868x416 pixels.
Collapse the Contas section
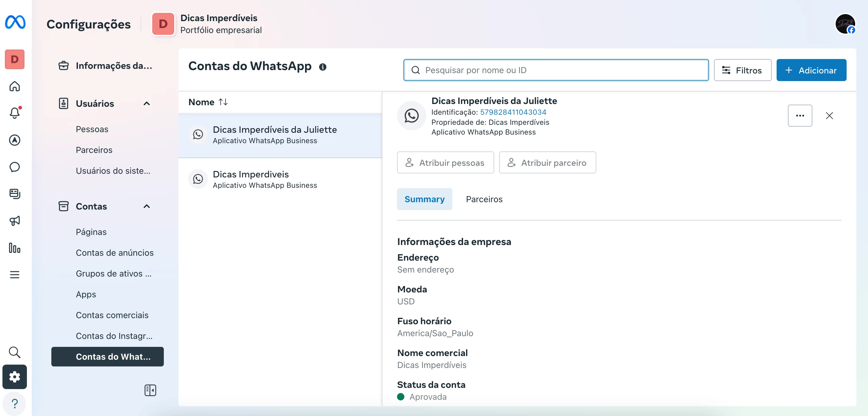coord(147,206)
